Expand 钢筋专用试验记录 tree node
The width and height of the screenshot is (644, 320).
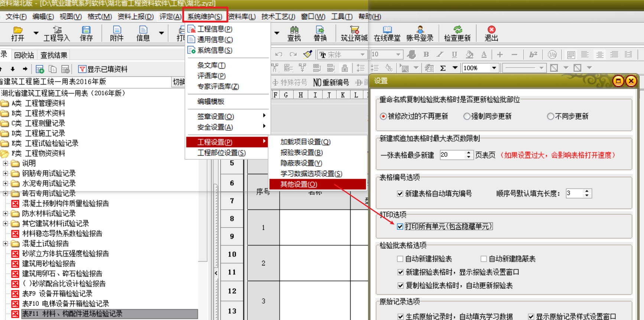5,173
